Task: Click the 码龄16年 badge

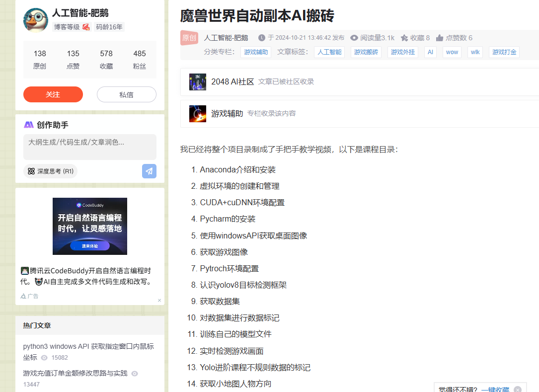Action: click(x=109, y=27)
